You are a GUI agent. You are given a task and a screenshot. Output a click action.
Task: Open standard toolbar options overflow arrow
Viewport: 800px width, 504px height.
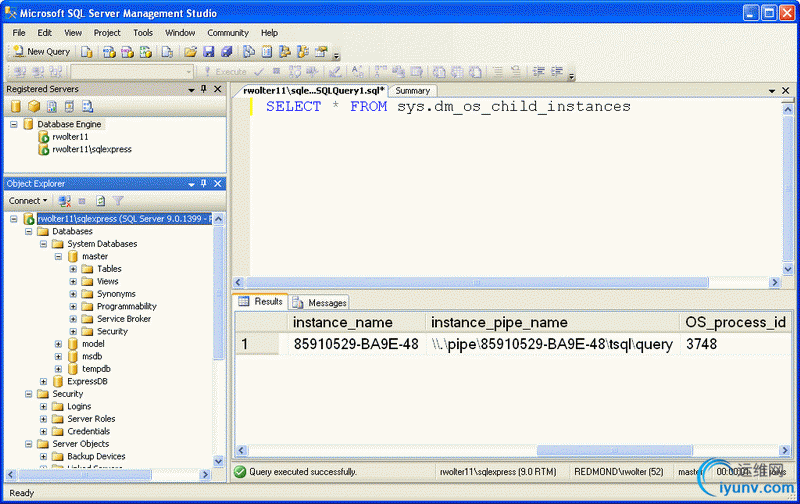(x=336, y=55)
